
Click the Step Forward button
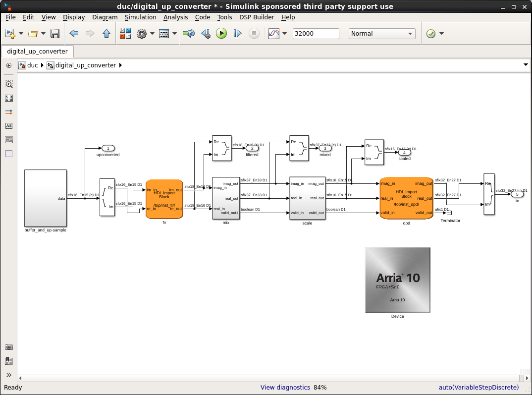point(237,34)
